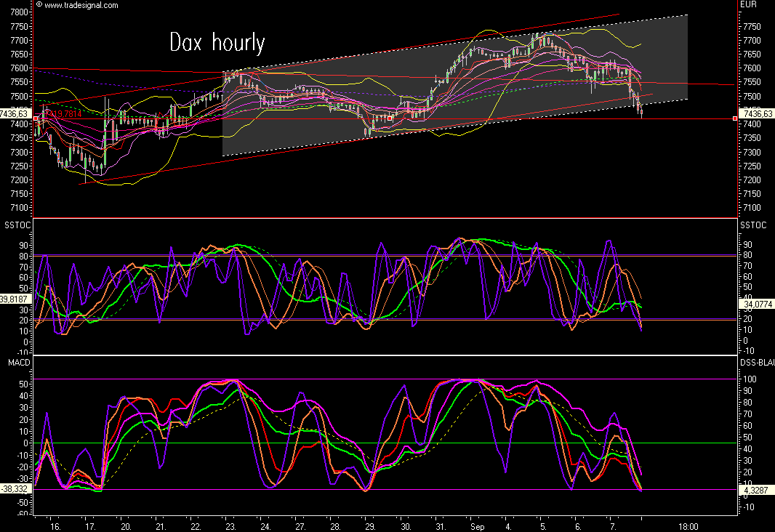Image resolution: width=775 pixels, height=532 pixels.
Task: Click the -38,332 MACD value tag
Action: [16, 488]
